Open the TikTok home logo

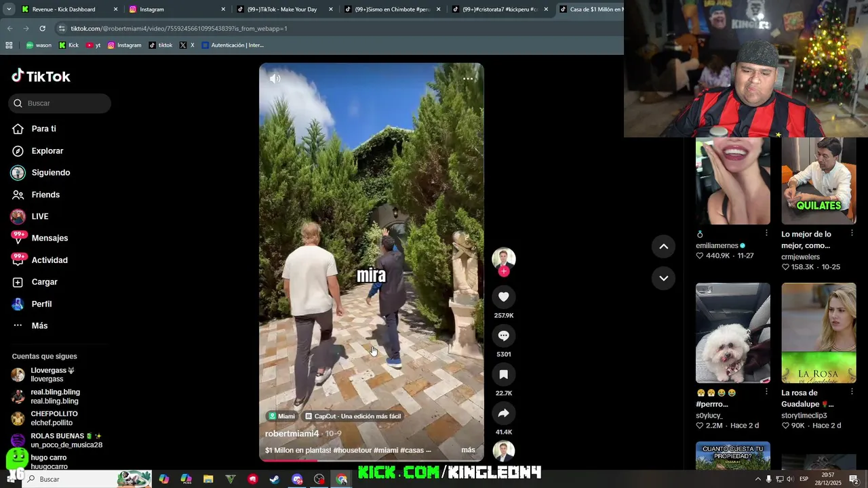pos(41,76)
